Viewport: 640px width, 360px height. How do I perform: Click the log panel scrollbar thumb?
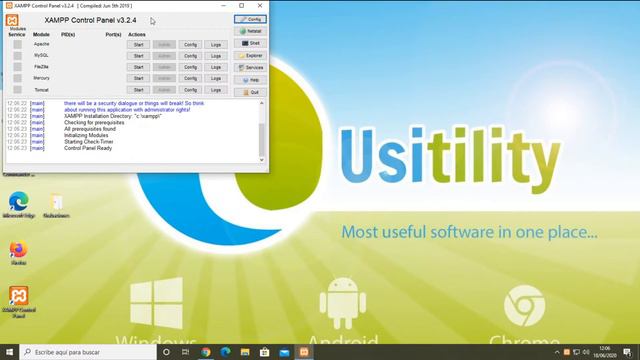click(x=262, y=139)
